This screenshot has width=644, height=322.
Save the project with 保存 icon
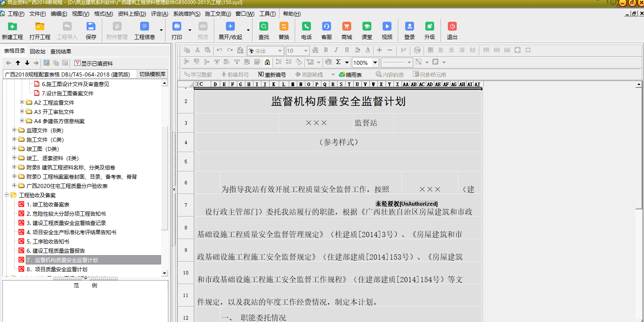click(91, 27)
